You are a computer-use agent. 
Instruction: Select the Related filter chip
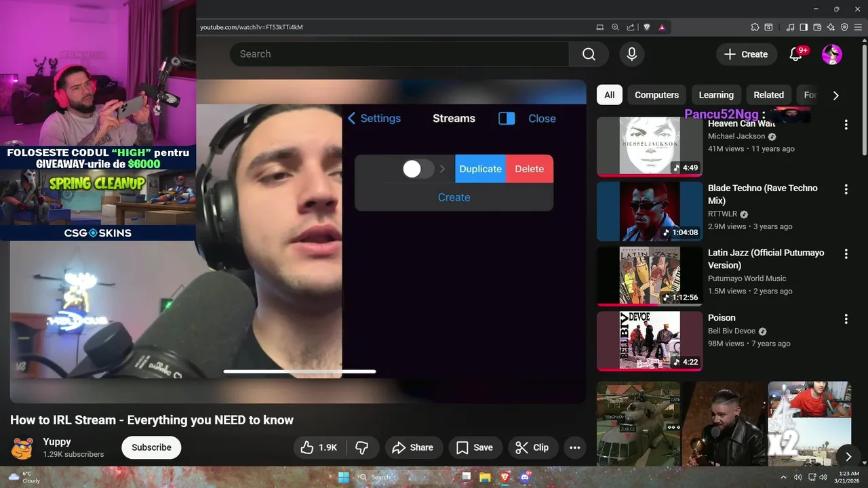tap(768, 95)
